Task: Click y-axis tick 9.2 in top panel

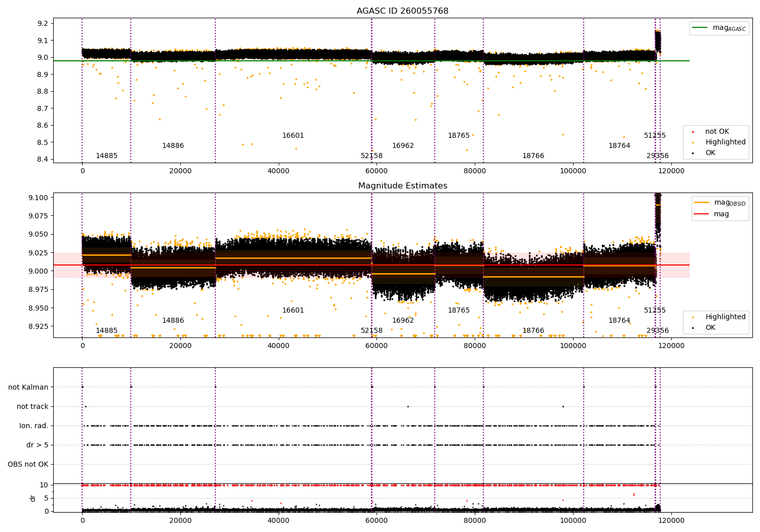Action: click(43, 23)
